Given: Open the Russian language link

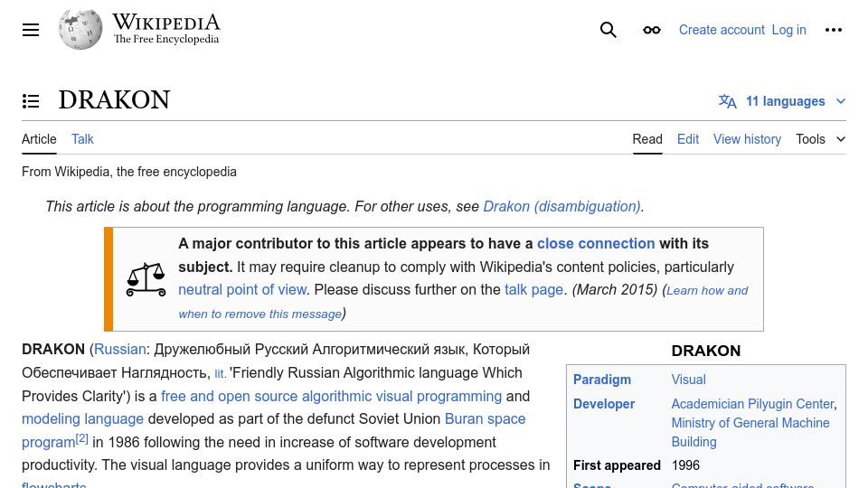Looking at the screenshot, I should tap(119, 349).
